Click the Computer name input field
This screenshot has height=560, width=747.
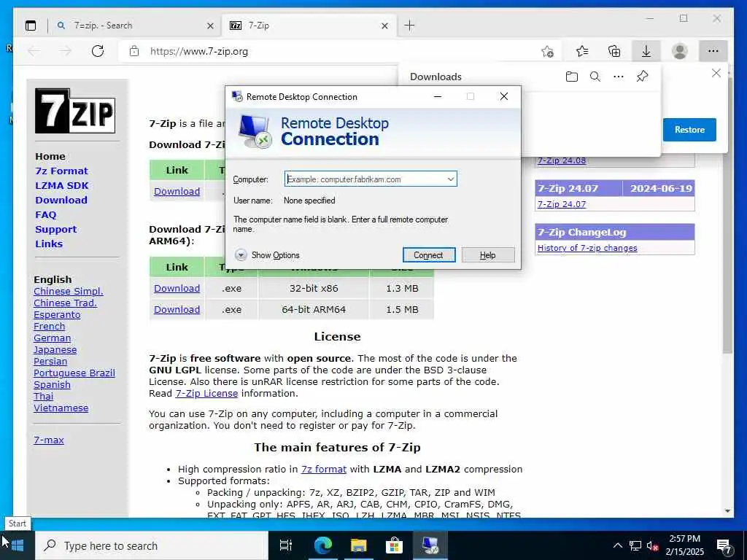[371, 179]
